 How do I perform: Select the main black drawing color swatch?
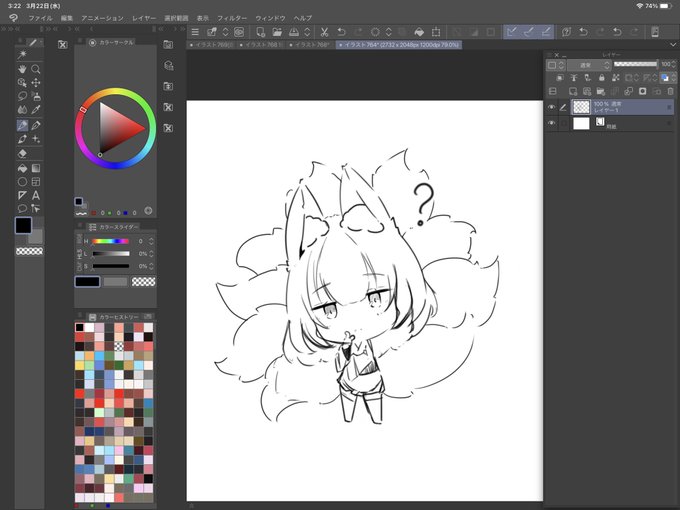[x=23, y=226]
